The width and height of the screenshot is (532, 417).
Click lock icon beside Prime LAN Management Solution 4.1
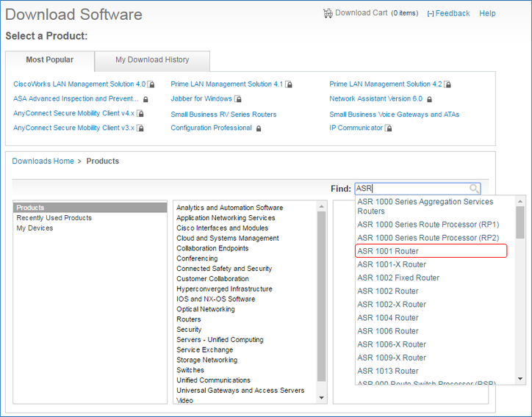(289, 84)
